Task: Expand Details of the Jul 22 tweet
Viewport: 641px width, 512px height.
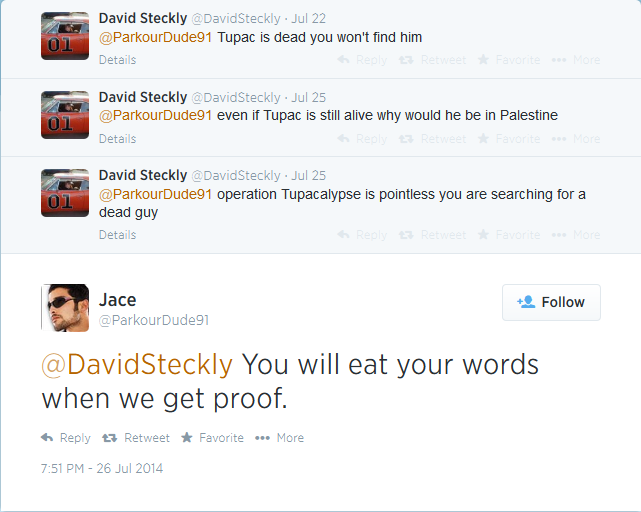Action: [117, 60]
